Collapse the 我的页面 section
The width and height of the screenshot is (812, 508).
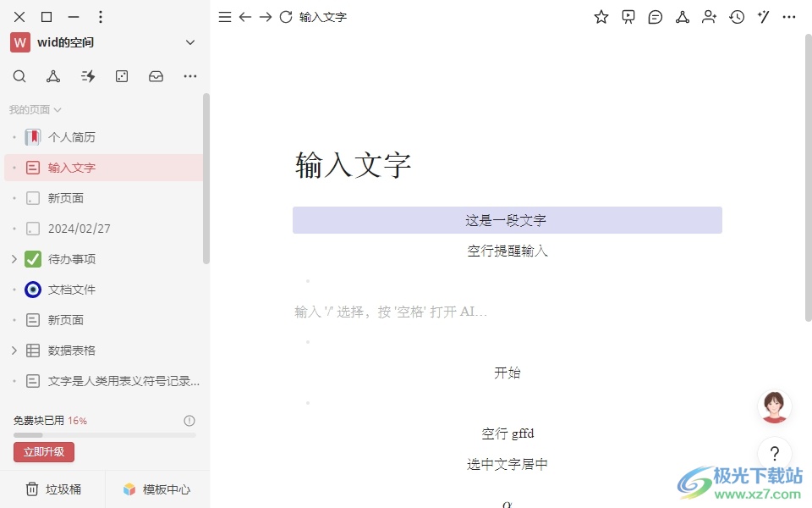[x=36, y=110]
